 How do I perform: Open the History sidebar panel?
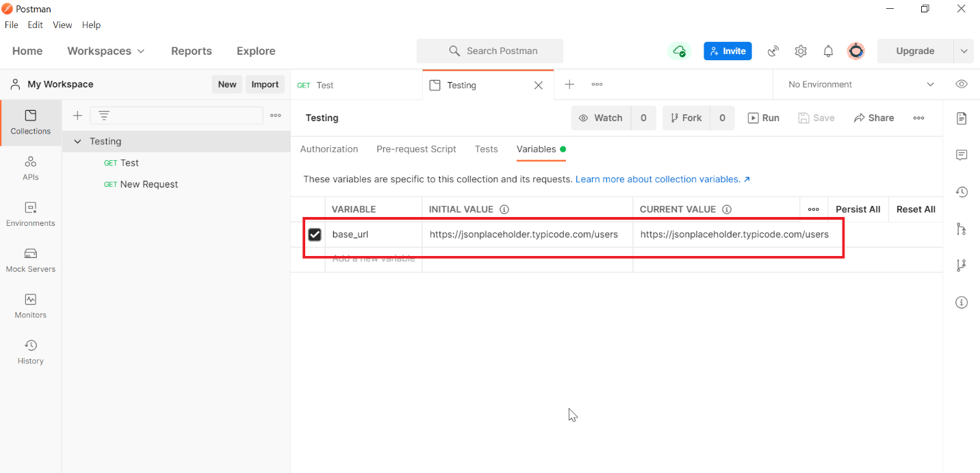coord(30,351)
